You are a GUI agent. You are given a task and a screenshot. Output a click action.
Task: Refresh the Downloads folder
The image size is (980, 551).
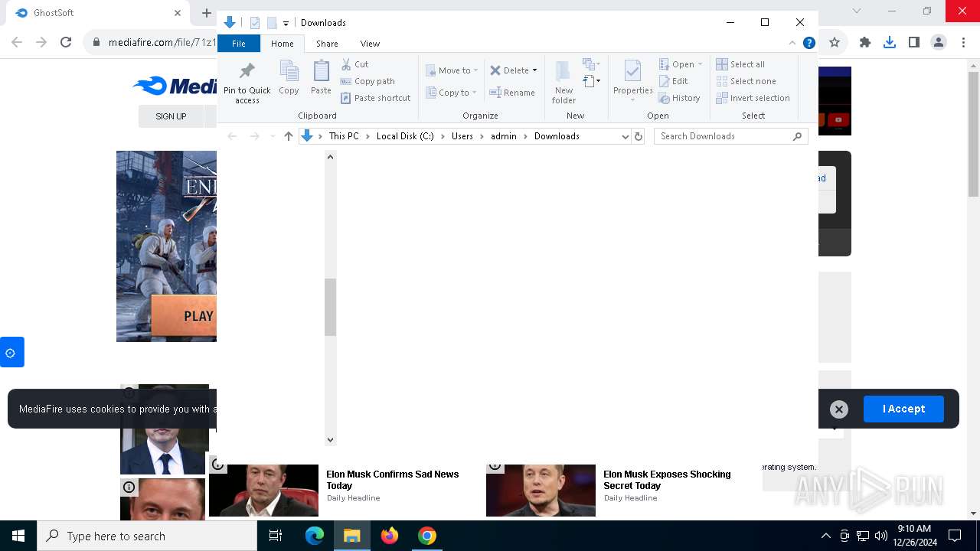pos(639,136)
